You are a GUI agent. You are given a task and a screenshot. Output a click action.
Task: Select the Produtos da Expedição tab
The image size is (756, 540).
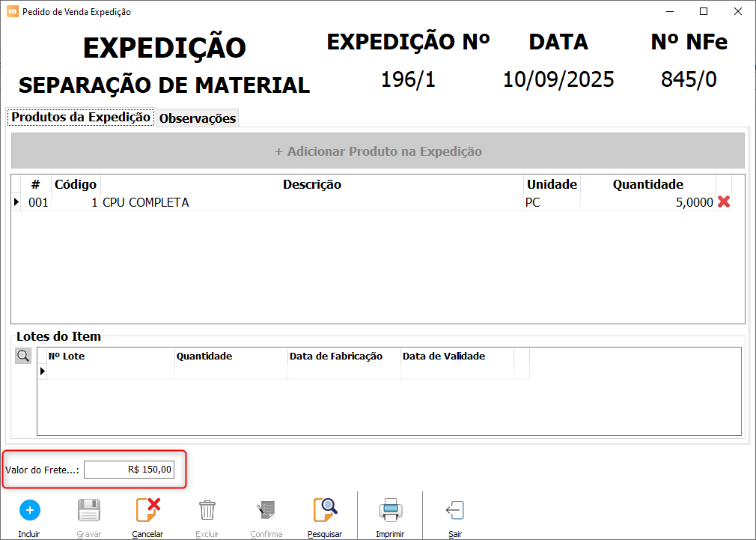(x=81, y=118)
